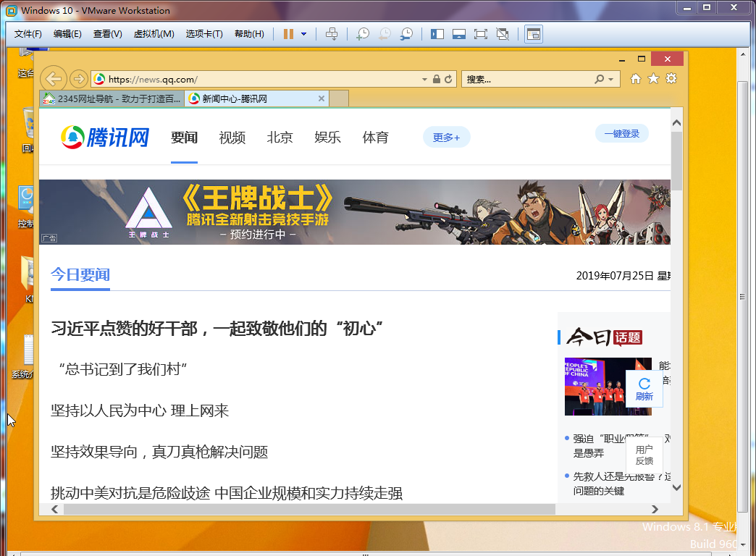Click the browser horizontal scrollbar right arrow
Image resolution: width=756 pixels, height=556 pixels.
click(655, 510)
